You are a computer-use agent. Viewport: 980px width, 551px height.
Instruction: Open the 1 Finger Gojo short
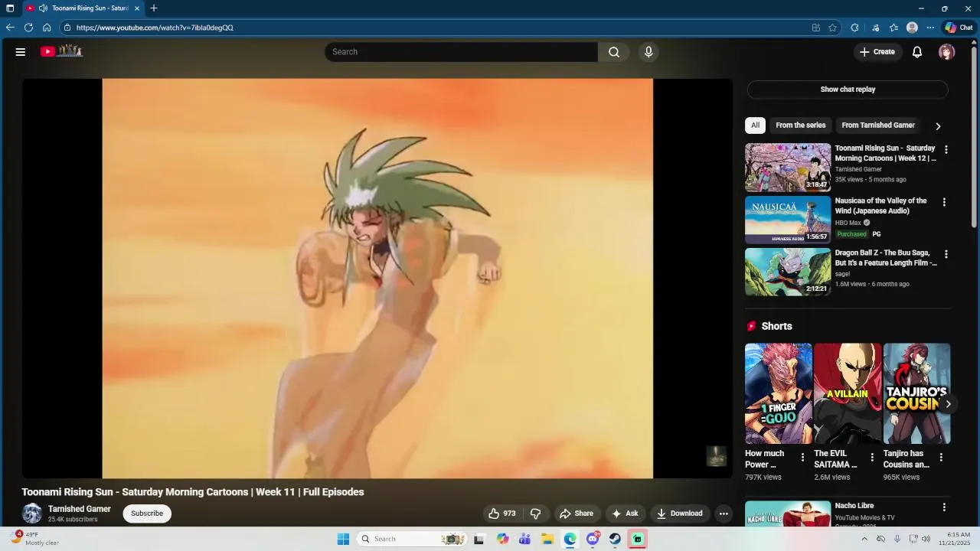point(779,393)
